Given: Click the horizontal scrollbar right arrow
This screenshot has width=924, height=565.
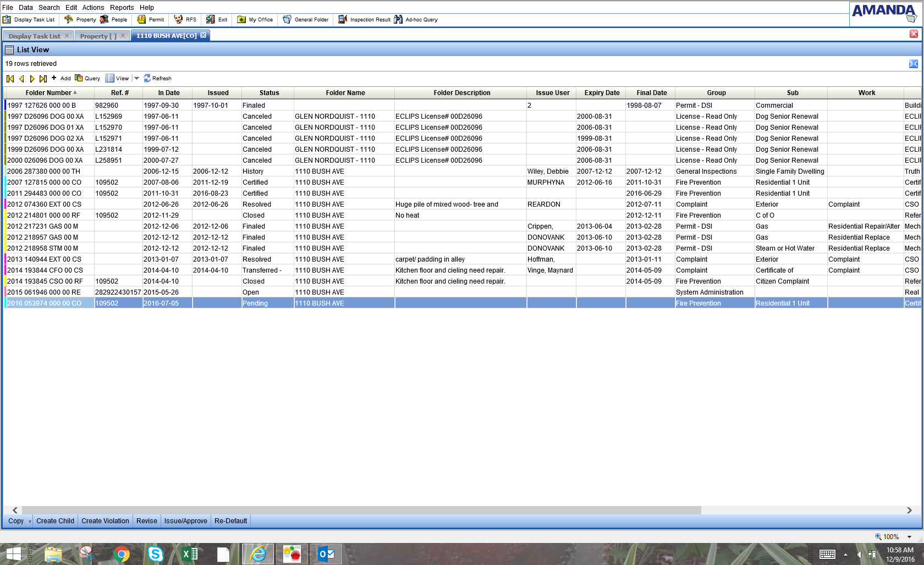Looking at the screenshot, I should coord(909,510).
